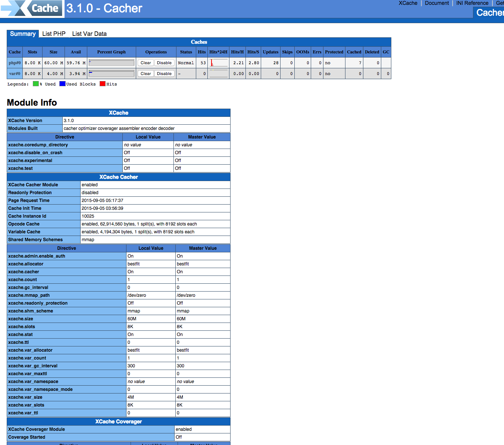
Task: Open the Document link in top navigation
Action: pos(437,3)
